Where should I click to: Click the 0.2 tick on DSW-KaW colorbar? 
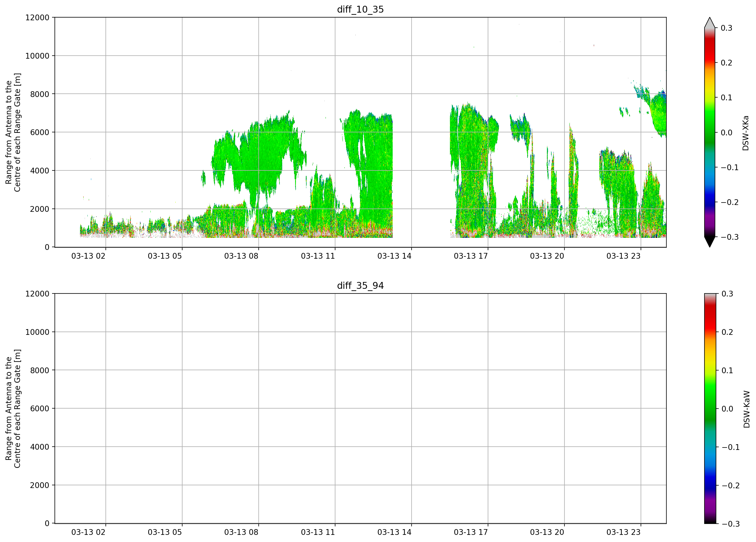coord(727,332)
